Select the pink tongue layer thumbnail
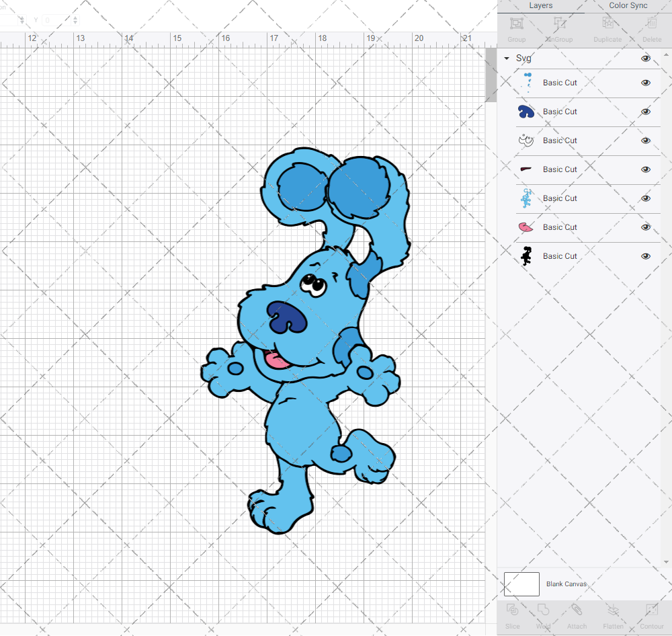672x636 pixels. 526,227
